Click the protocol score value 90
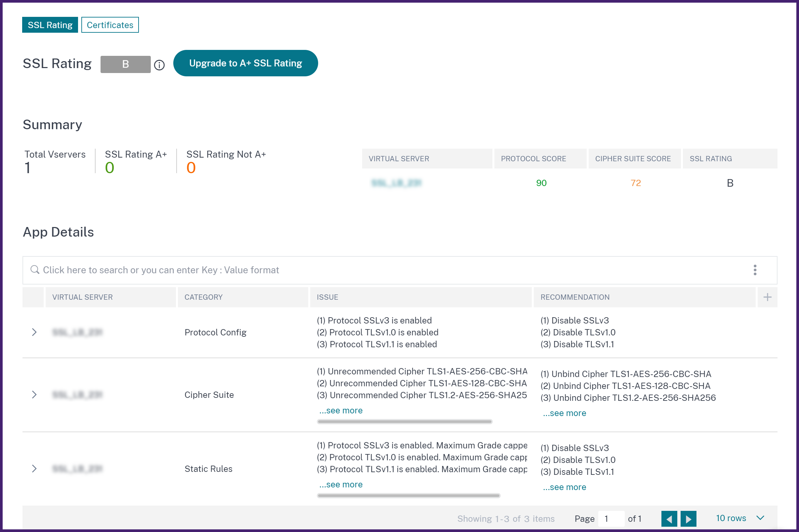This screenshot has height=532, width=799. (x=541, y=183)
